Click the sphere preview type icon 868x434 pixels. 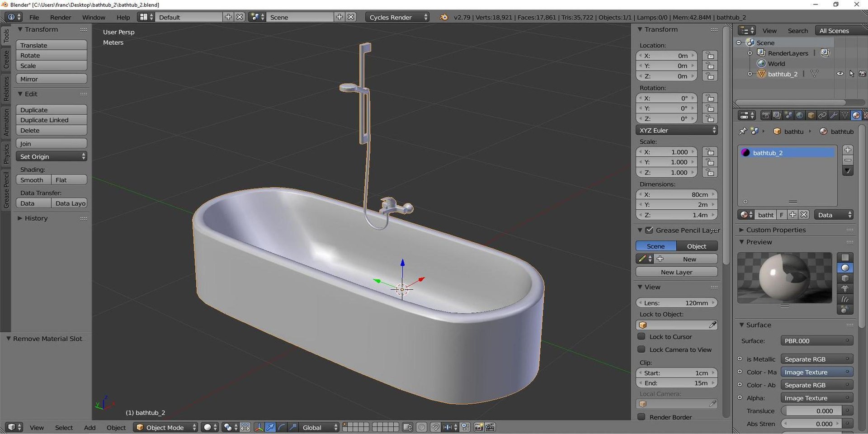click(845, 268)
